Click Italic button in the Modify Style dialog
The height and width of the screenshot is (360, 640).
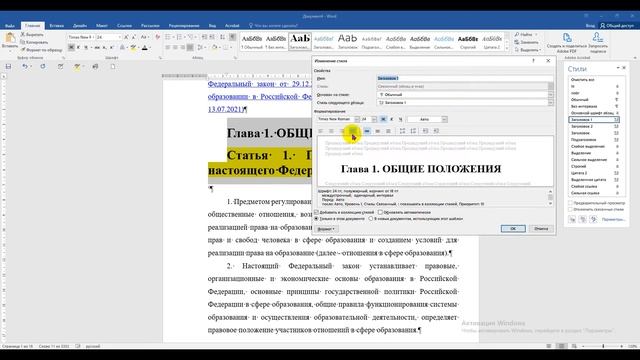coord(392,119)
